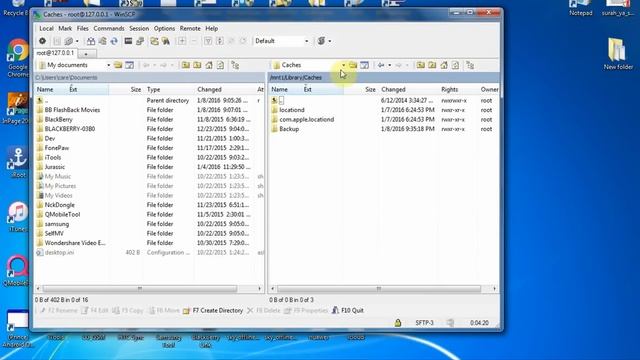Image resolution: width=640 pixels, height=360 pixels.
Task: Sort remote panel by Owner column
Action: point(489,89)
